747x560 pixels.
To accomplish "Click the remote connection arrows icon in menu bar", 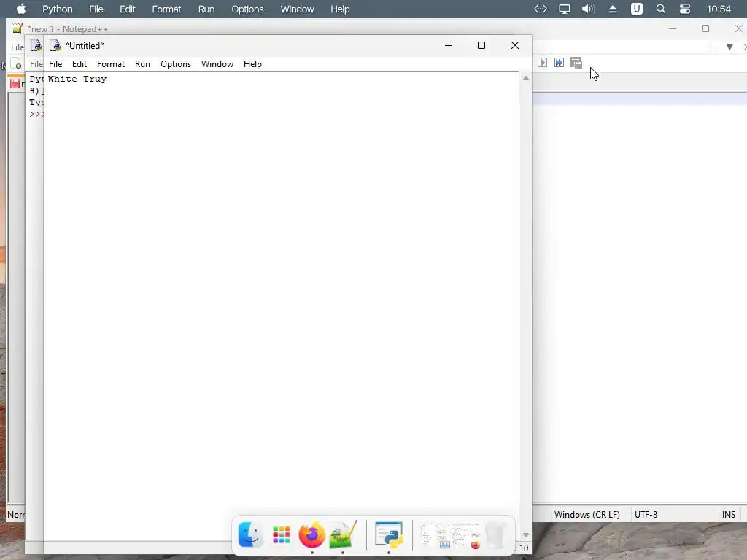I will point(541,9).
